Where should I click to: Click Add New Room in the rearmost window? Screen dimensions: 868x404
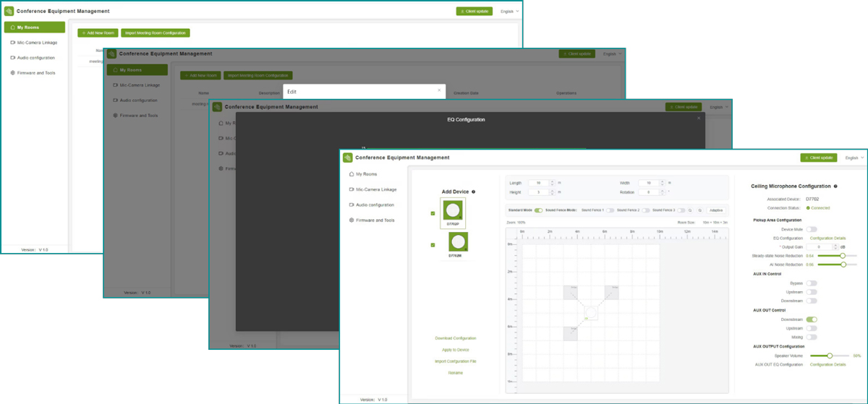[98, 33]
